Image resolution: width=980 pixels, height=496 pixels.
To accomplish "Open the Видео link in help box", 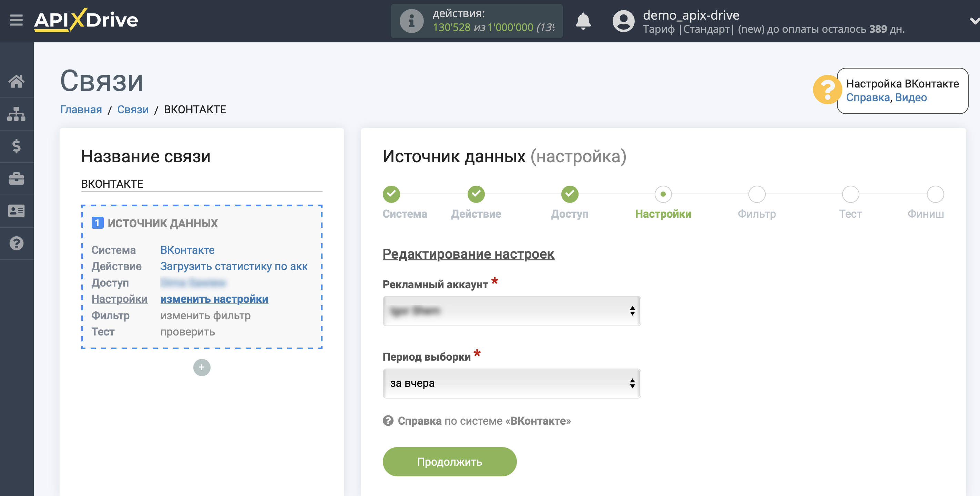I will [910, 97].
